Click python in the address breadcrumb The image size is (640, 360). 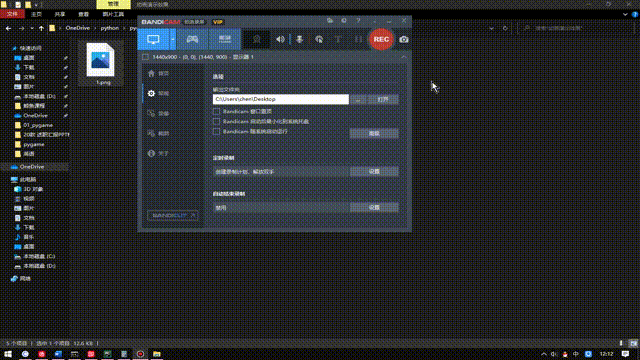pos(110,28)
